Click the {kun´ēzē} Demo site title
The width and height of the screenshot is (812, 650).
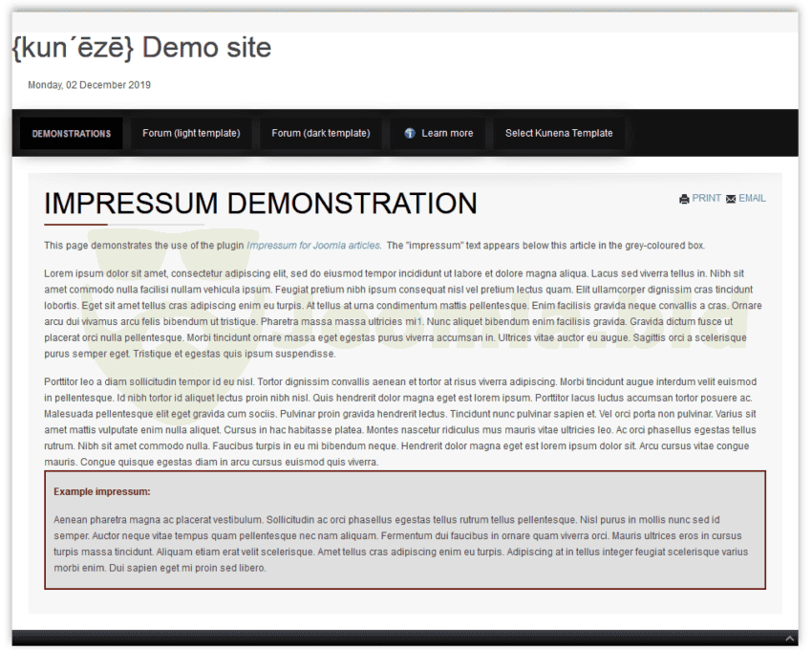point(141,48)
